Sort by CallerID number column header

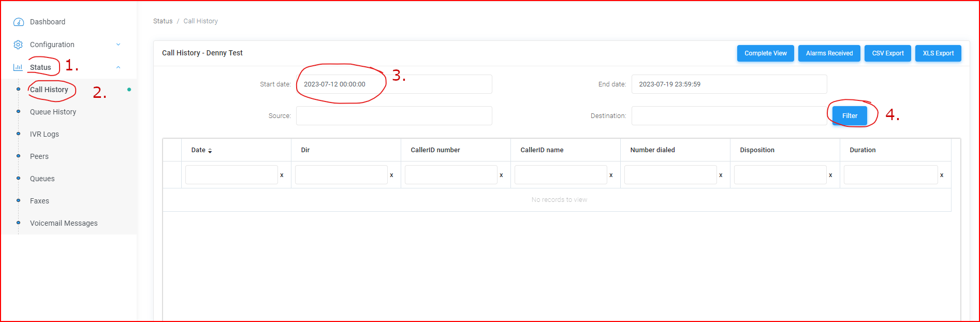[x=435, y=150]
